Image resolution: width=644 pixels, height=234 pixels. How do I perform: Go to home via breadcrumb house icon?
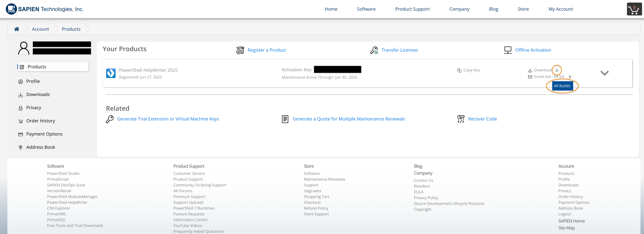tap(17, 29)
